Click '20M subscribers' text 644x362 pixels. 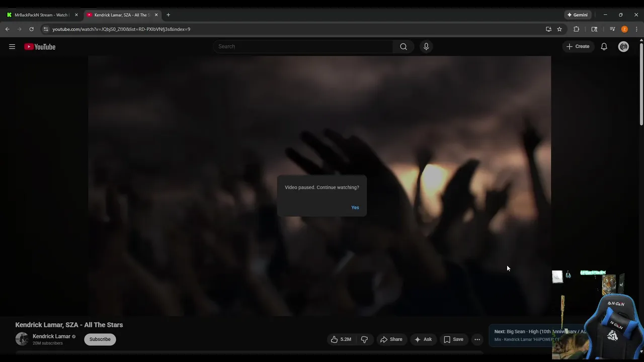[48, 343]
